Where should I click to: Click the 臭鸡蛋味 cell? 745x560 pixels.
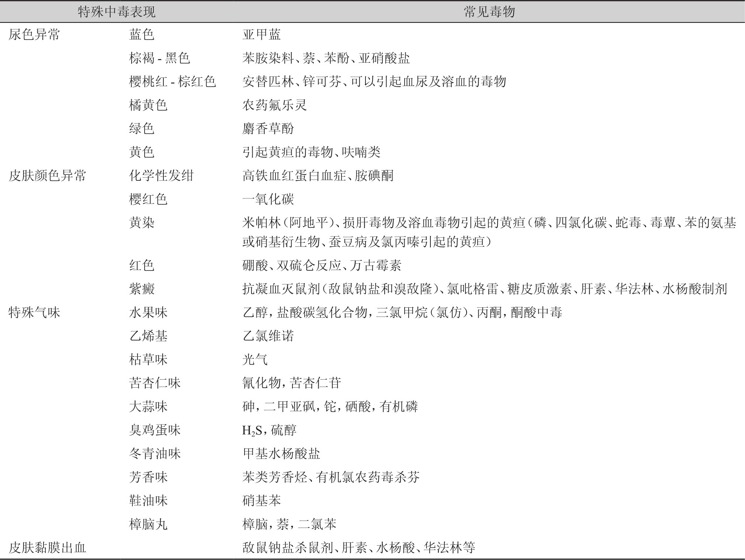(x=155, y=430)
